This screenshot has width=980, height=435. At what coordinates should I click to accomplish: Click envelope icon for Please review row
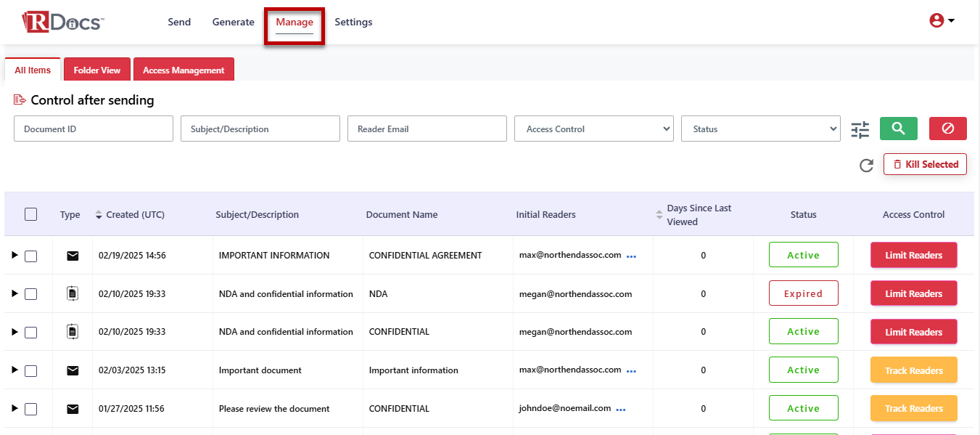[73, 409]
